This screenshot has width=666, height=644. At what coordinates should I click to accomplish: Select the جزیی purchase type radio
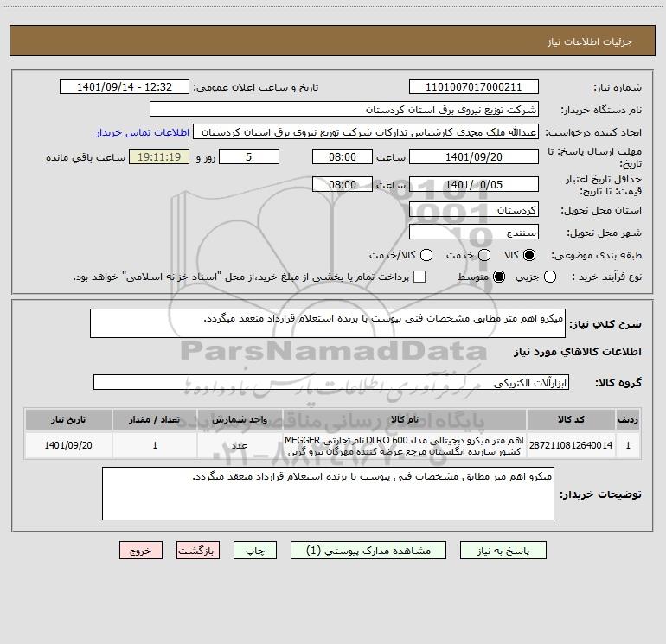(x=549, y=277)
